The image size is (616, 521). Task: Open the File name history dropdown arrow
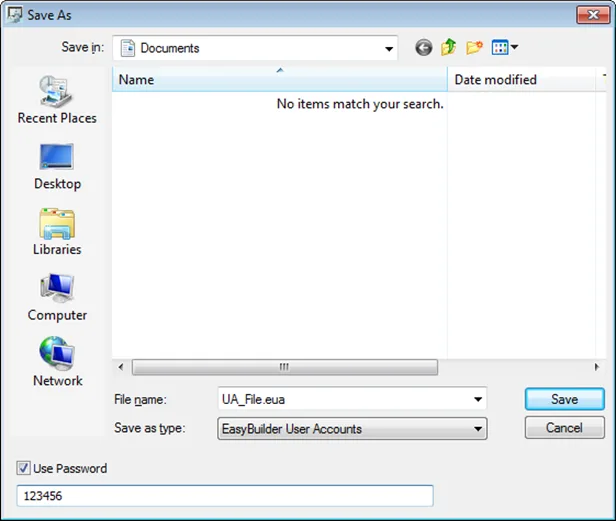[478, 399]
